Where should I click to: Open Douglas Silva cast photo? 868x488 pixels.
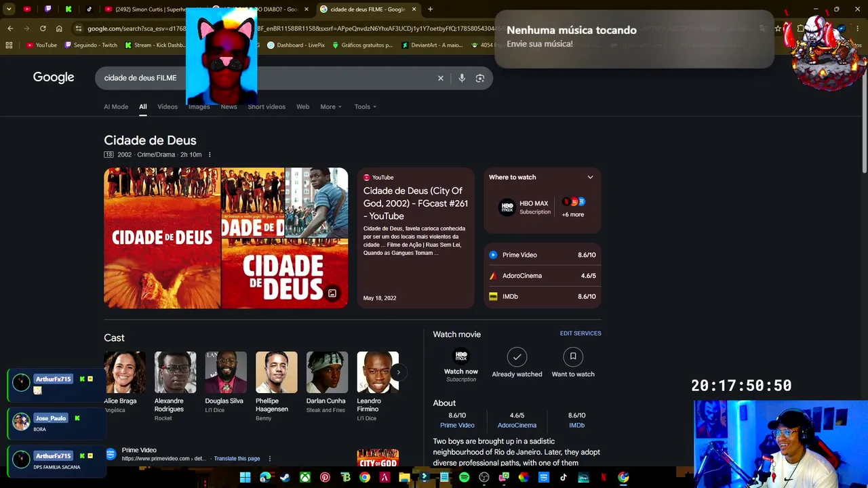226,372
